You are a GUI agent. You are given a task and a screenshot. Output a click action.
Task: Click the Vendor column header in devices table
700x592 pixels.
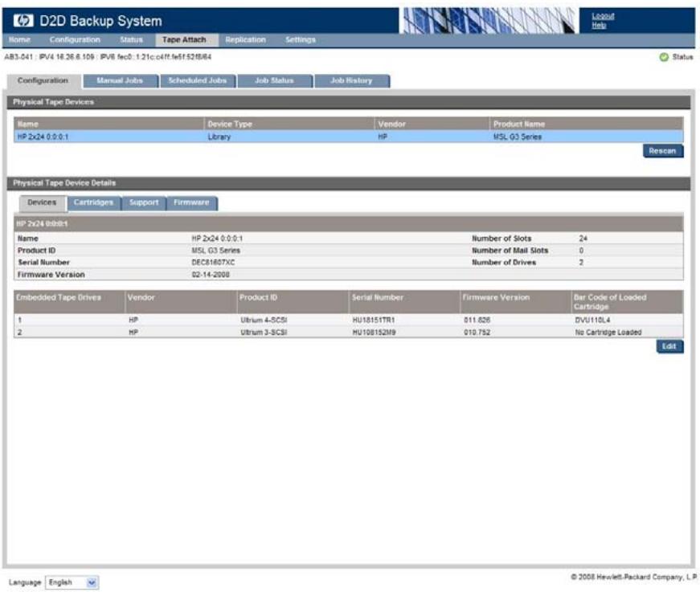(432, 124)
